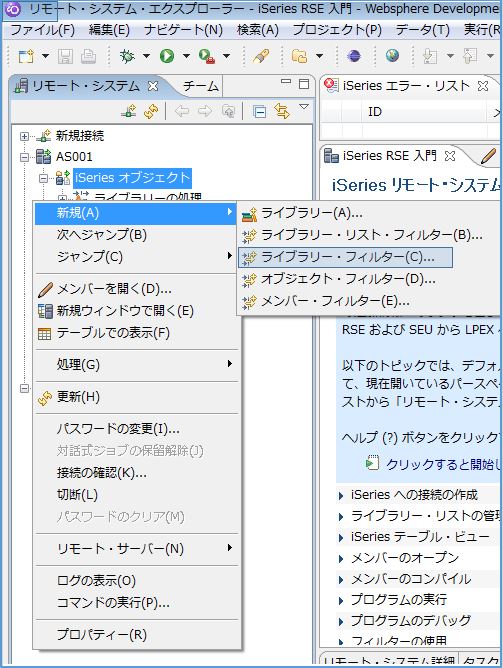Minimize the Remote Systems view panel

(286, 81)
